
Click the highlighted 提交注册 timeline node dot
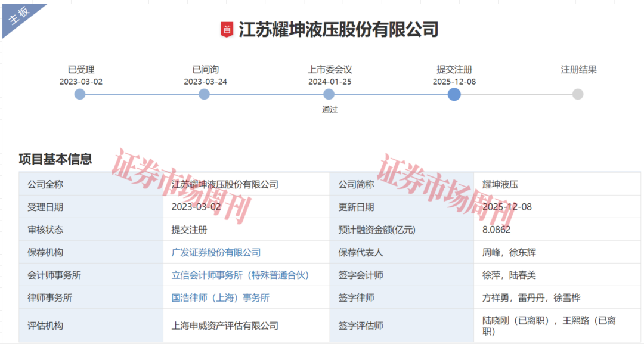click(454, 94)
